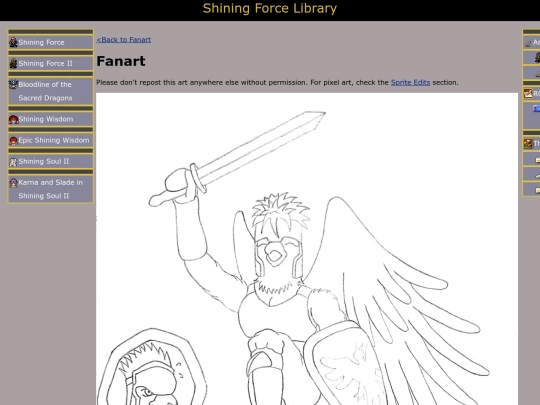Click the Shining Force II character icon
The image size is (540, 405).
point(13,63)
